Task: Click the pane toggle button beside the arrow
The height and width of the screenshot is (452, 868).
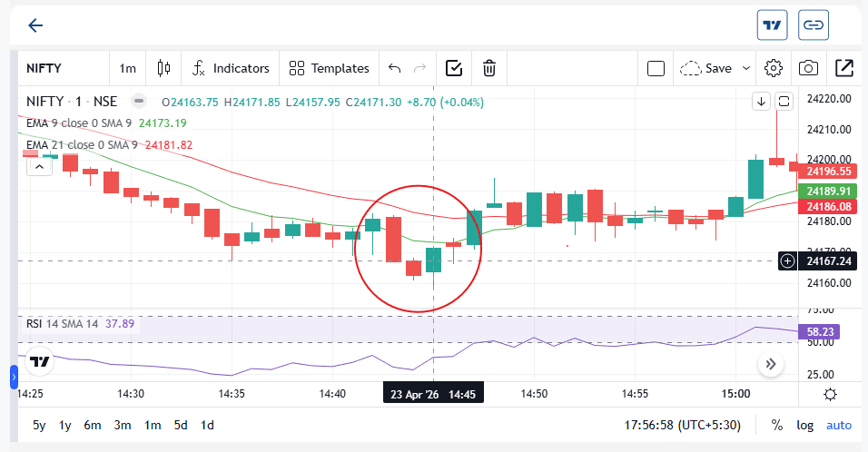Action: click(x=784, y=102)
